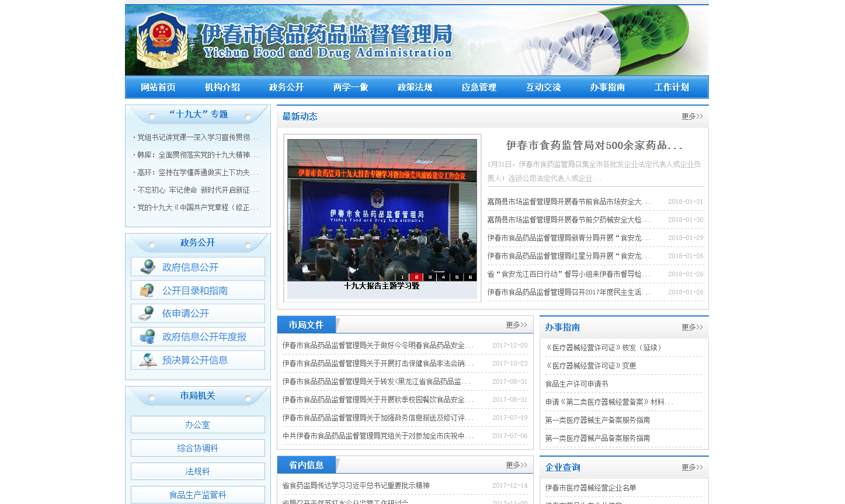Open the 政府信息公开年度报 button
The width and height of the screenshot is (845, 504).
pos(198,337)
